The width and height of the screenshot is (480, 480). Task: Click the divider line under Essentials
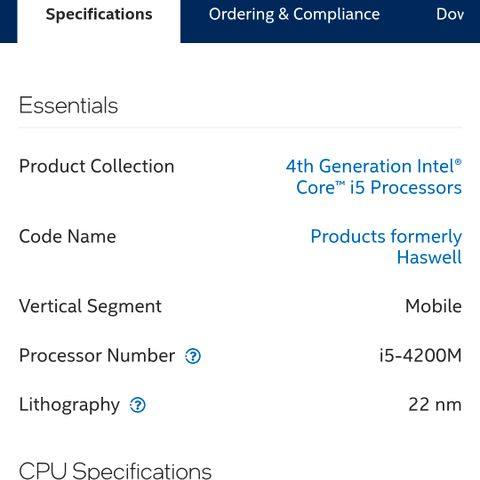tap(240, 127)
